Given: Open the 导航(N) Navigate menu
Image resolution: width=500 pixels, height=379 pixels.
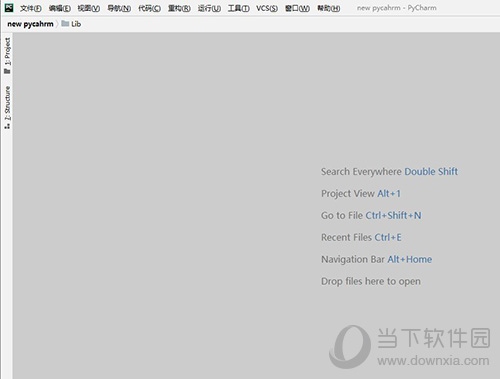Looking at the screenshot, I should click(119, 8).
